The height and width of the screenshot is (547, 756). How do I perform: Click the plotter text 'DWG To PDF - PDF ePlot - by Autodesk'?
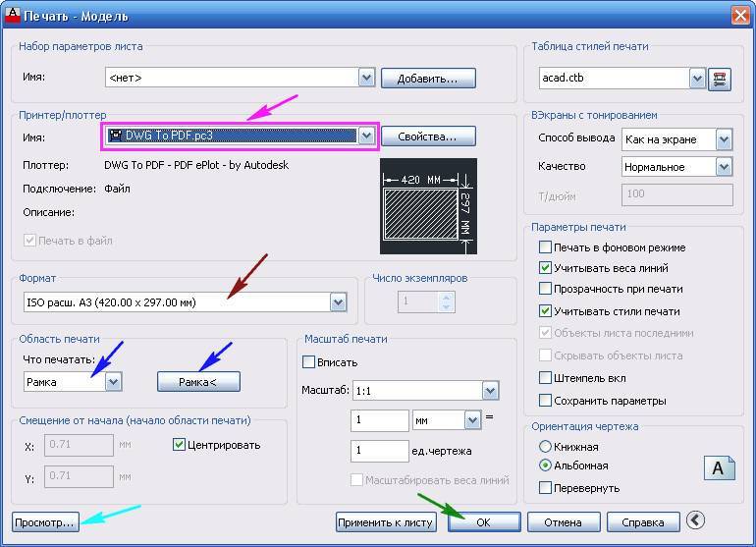tap(196, 165)
